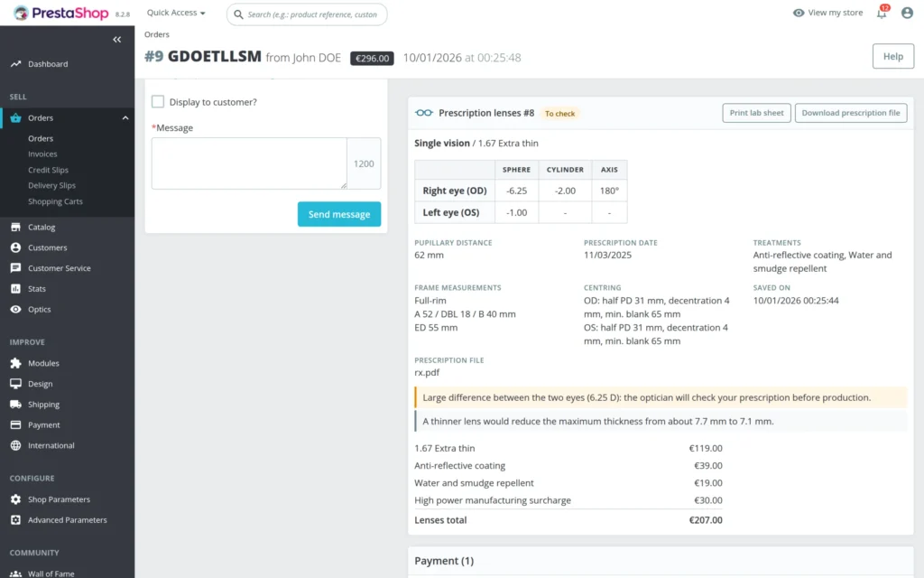Open Delivery Slips in the sidebar
924x578 pixels.
(x=51, y=185)
